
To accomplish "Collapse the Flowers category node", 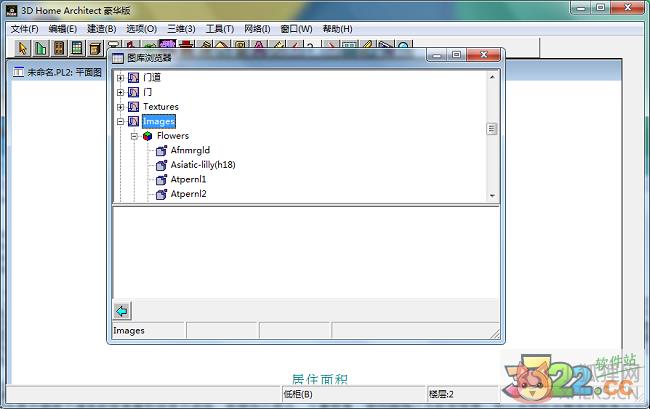I will point(134,136).
